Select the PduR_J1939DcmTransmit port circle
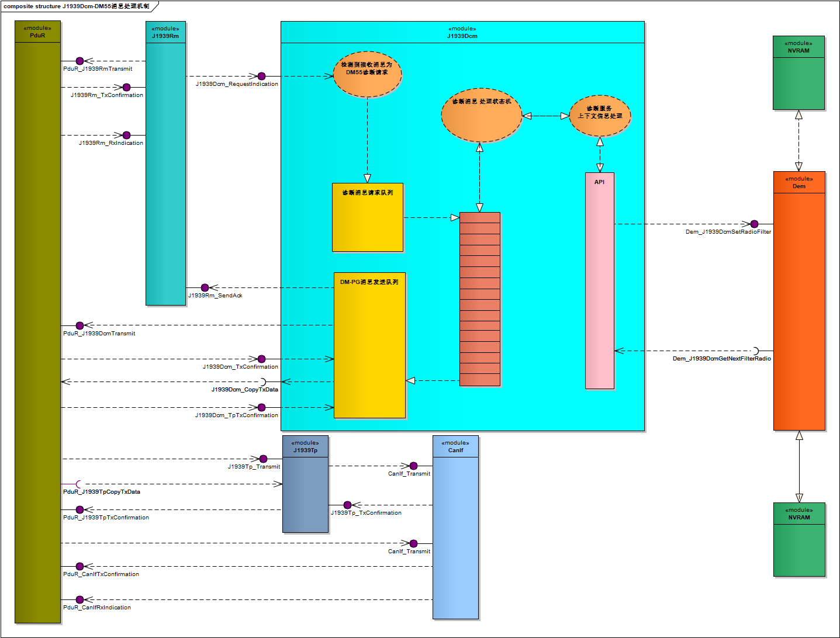Image resolution: width=840 pixels, height=638 pixels. [80, 325]
